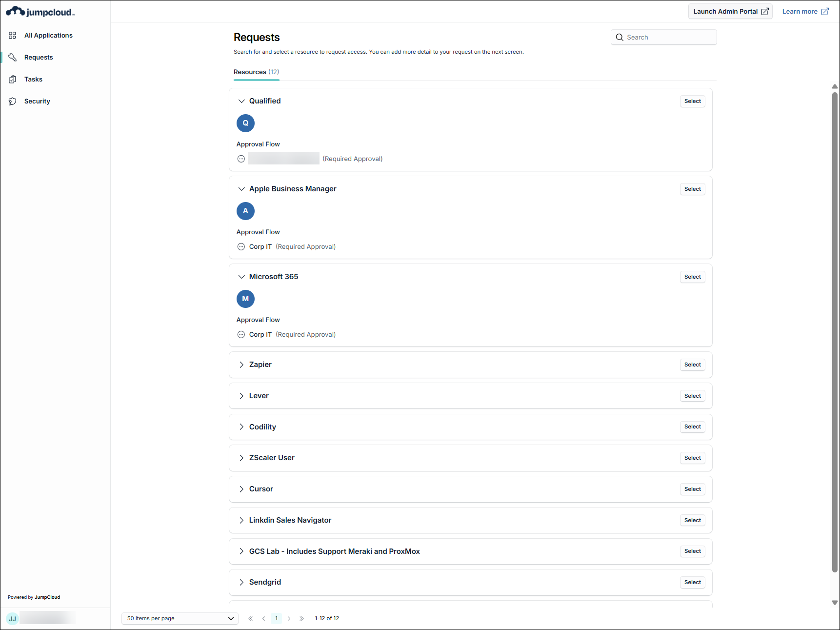This screenshot has height=630, width=840.
Task: Click the Tasks clipboard icon
Action: pyautogui.click(x=13, y=79)
